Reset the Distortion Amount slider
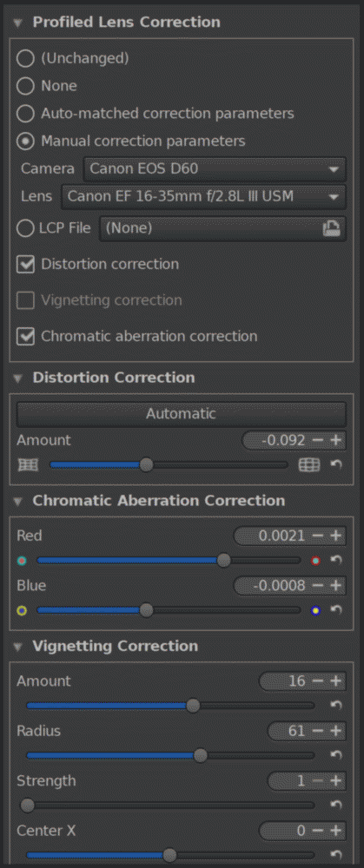 [335, 465]
